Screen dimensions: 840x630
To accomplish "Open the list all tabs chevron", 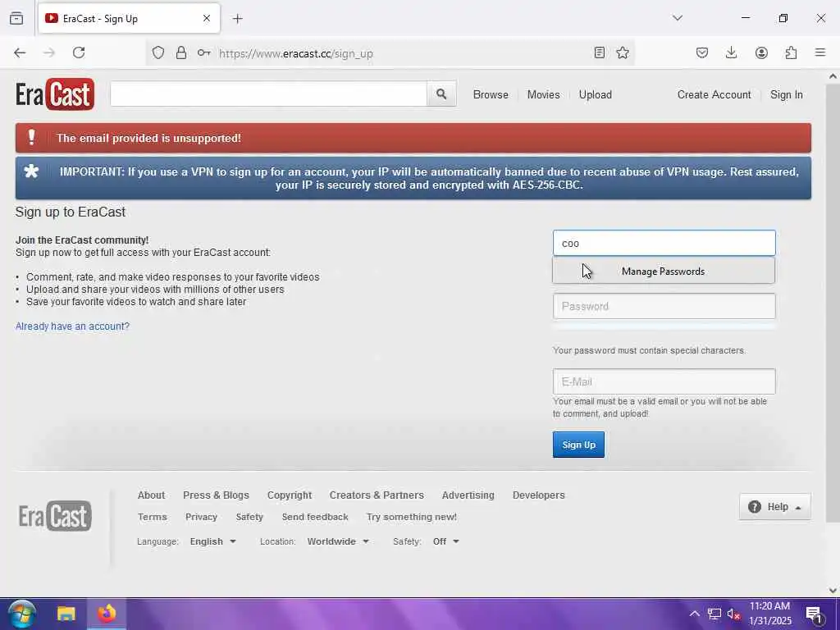I will coord(677,18).
